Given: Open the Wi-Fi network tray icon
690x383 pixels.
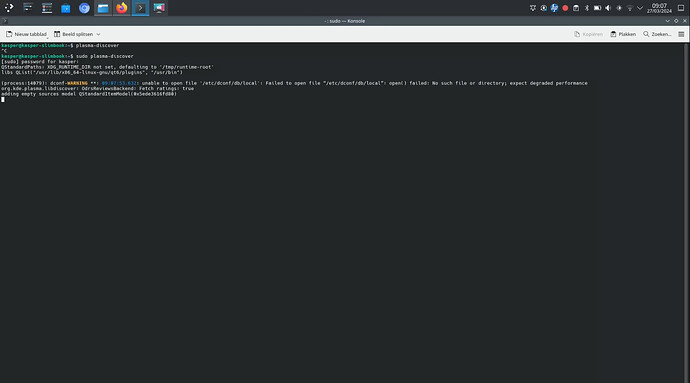Looking at the screenshot, I should [x=630, y=8].
